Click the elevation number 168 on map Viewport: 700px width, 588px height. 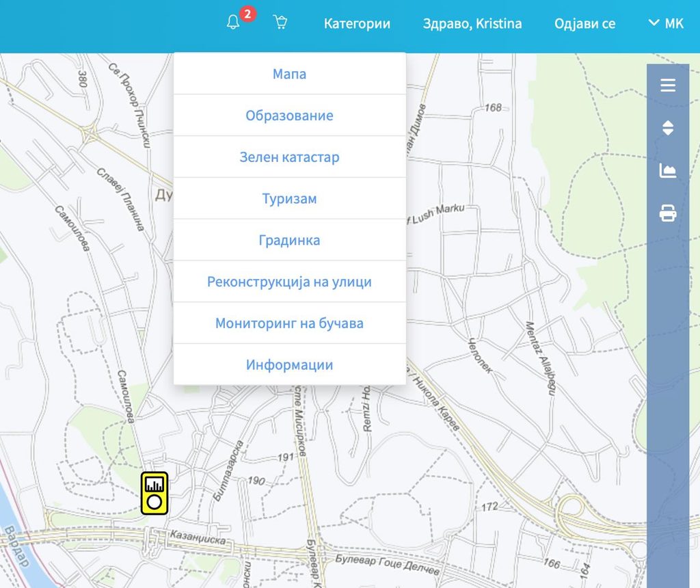[494, 107]
